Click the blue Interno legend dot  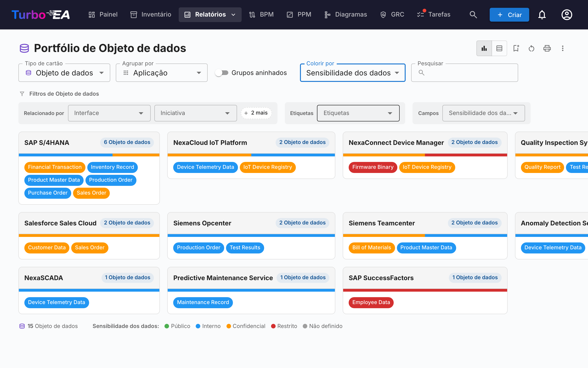pyautogui.click(x=198, y=326)
